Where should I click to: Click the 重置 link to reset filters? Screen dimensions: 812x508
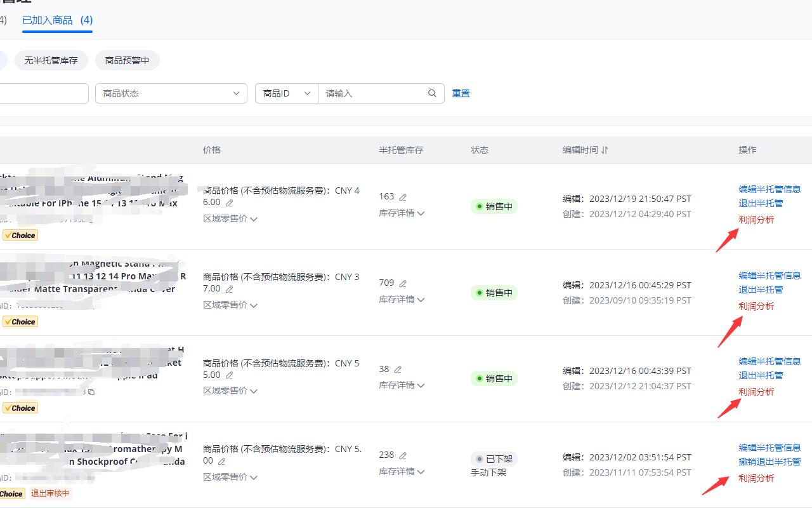pyautogui.click(x=461, y=93)
